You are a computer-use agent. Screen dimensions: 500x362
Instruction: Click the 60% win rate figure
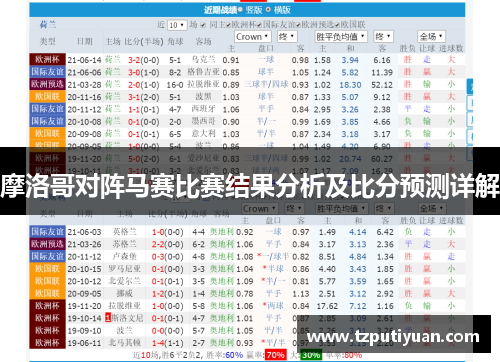234,355
